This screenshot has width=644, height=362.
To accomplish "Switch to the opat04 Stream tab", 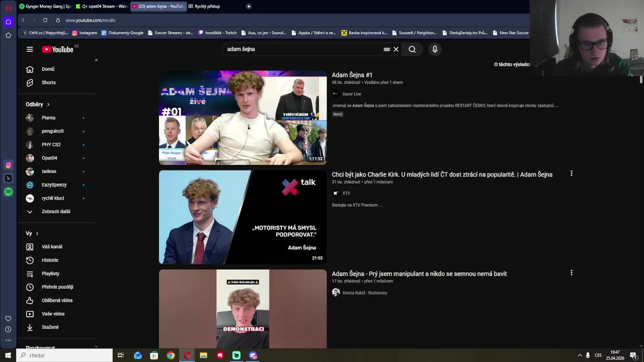I will pos(102,7).
